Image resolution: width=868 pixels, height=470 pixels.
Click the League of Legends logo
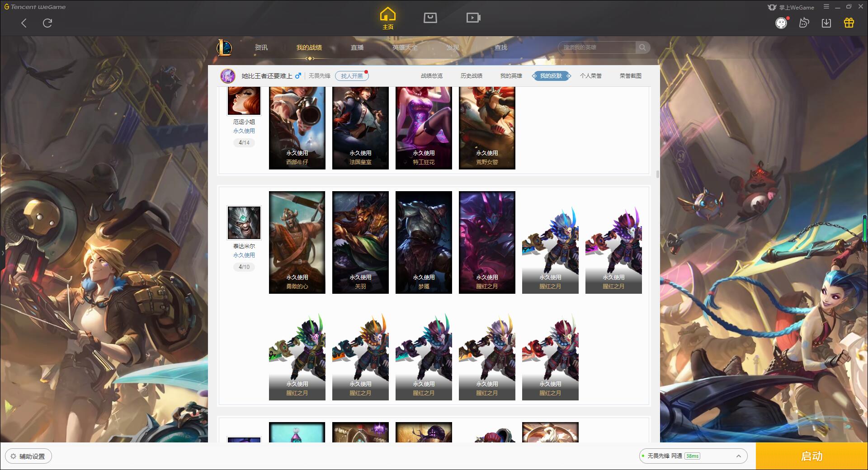pos(225,47)
